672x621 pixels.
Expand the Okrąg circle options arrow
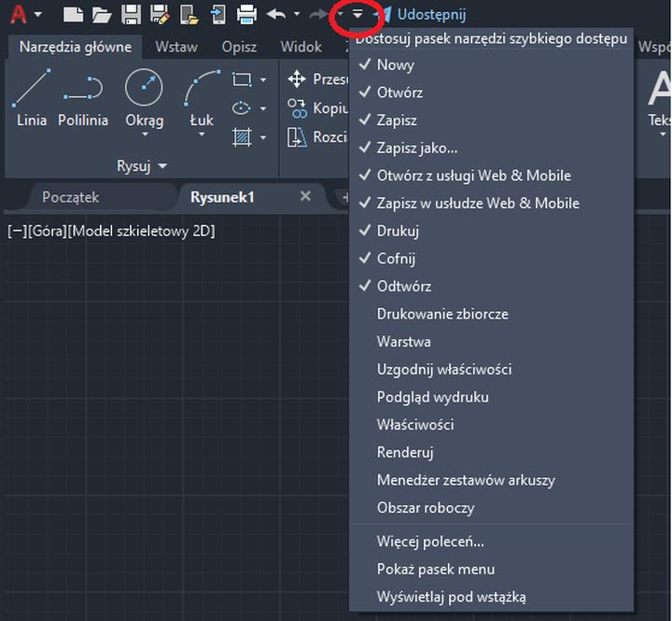(145, 134)
